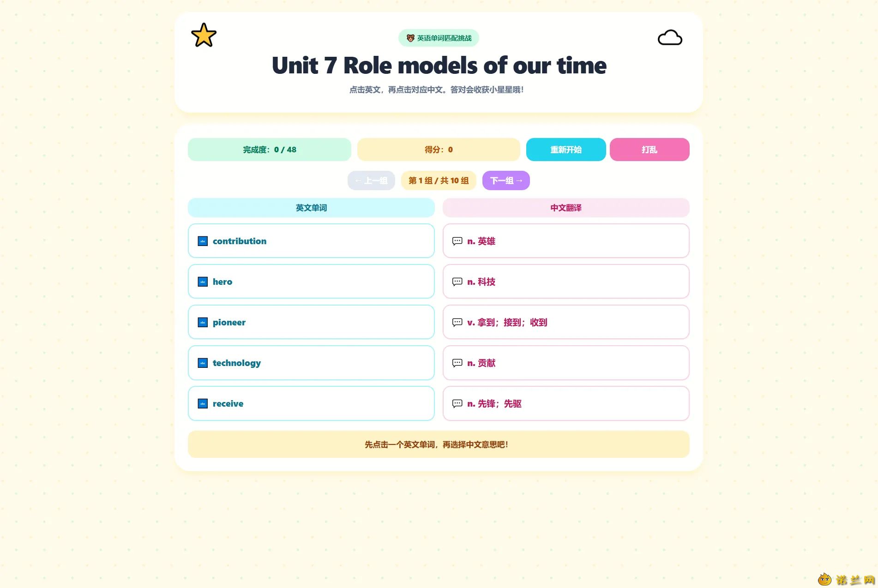Click the disabled 上一组 previous group button
Viewport: 878px width, 588px height.
click(x=371, y=180)
